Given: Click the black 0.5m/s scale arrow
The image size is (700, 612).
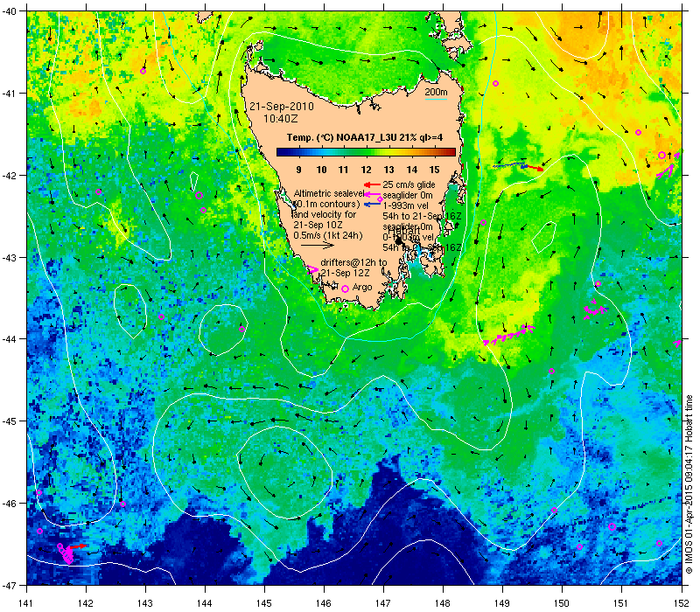Looking at the screenshot, I should pos(318,245).
